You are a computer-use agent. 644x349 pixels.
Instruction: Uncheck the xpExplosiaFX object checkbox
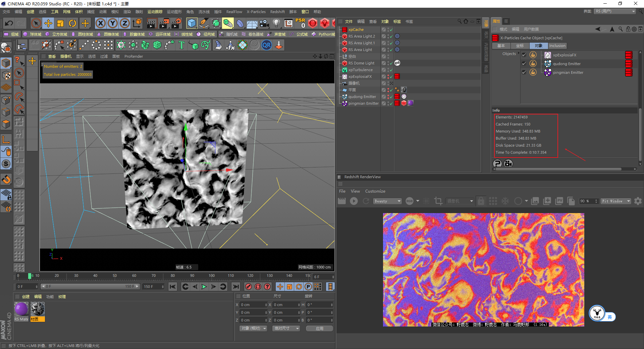tap(524, 55)
